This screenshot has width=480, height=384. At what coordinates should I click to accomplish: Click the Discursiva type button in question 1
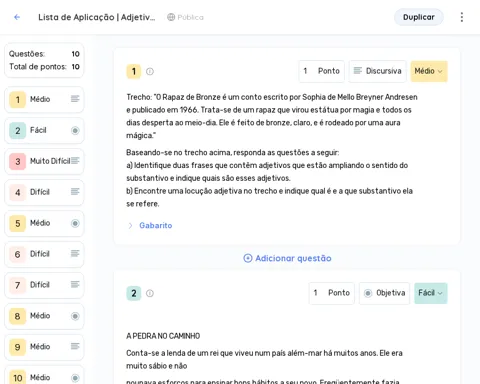point(377,71)
